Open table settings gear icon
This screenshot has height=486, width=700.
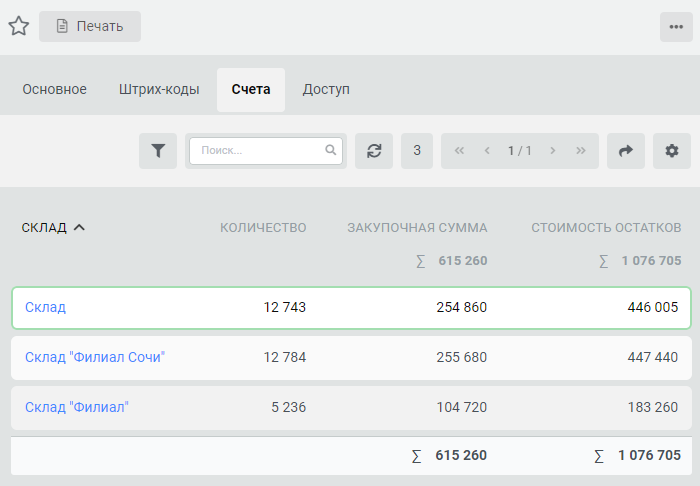pyautogui.click(x=672, y=151)
